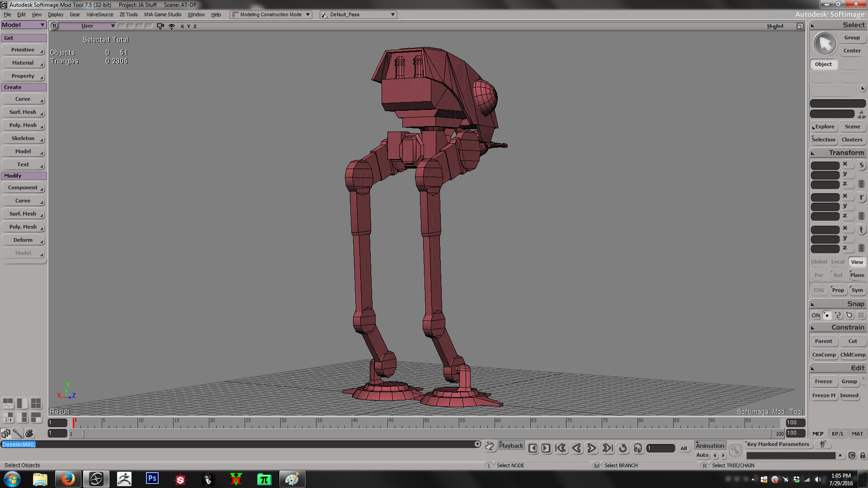868x488 pixels.
Task: Step to next frame
Action: 546,448
